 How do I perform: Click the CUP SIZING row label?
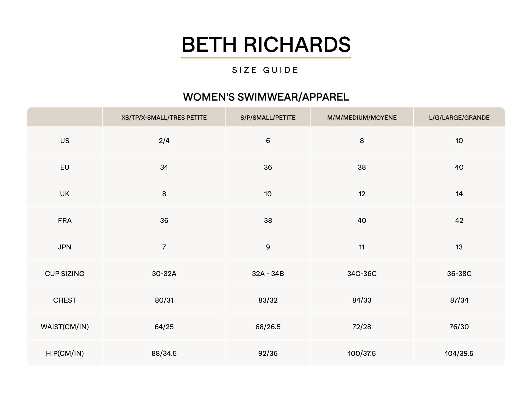coord(65,274)
